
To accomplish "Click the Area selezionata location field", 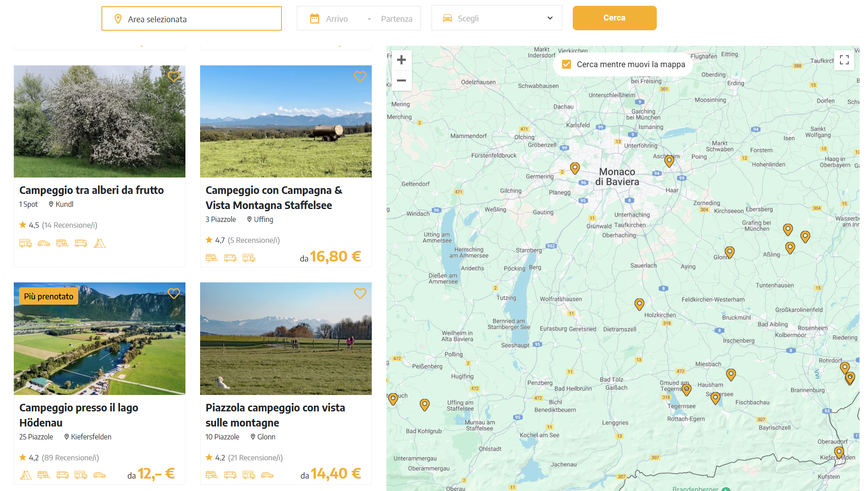I will [192, 19].
